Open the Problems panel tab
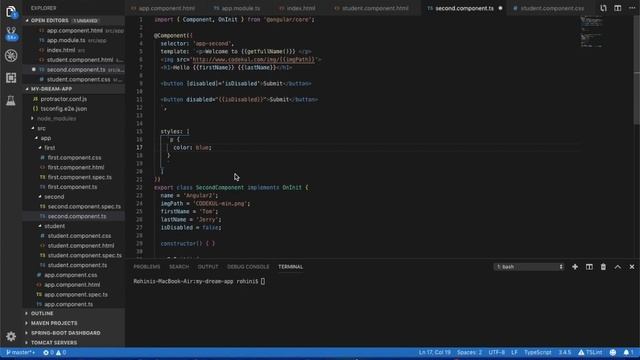Image resolution: width=640 pixels, height=360 pixels. (147, 267)
